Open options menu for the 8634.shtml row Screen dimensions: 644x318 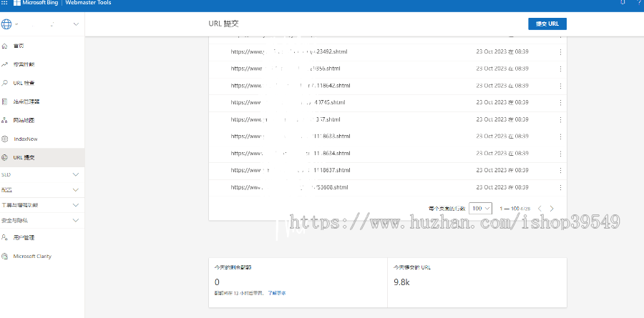click(560, 154)
